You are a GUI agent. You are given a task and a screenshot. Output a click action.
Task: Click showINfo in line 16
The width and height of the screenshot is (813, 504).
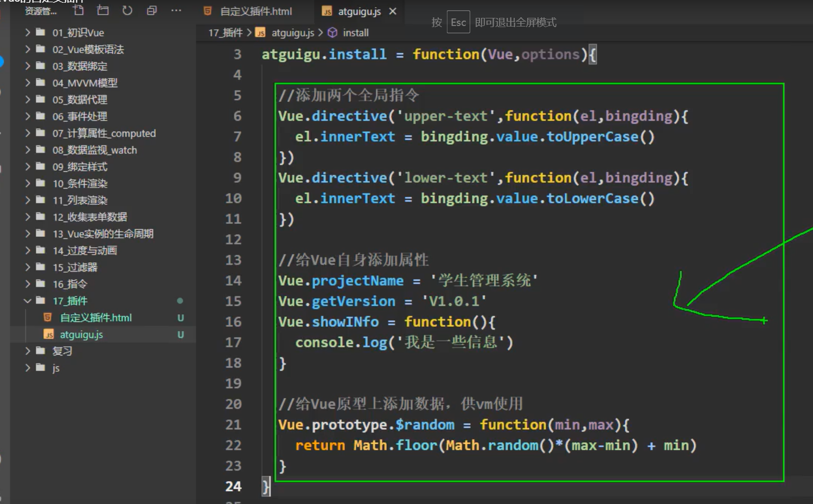click(x=345, y=322)
